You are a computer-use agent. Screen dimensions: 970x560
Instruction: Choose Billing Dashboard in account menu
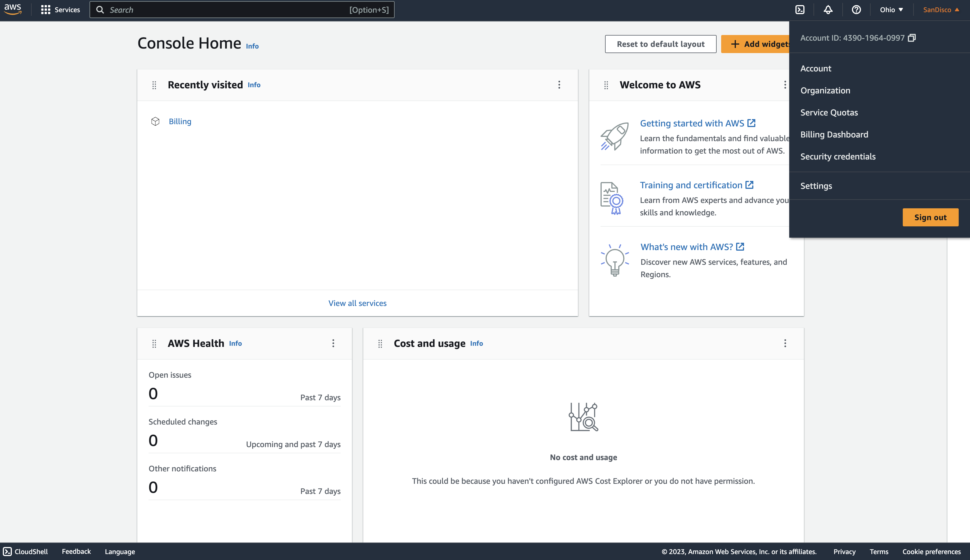(834, 135)
